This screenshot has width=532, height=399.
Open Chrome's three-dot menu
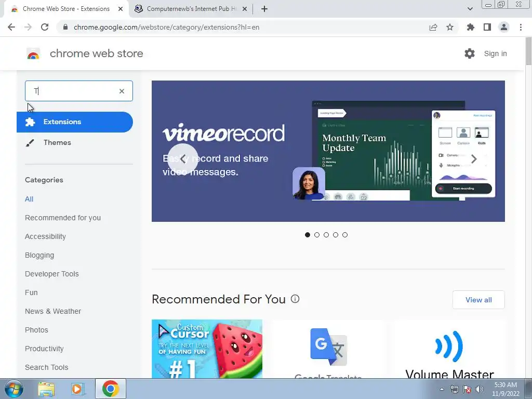[x=521, y=27]
